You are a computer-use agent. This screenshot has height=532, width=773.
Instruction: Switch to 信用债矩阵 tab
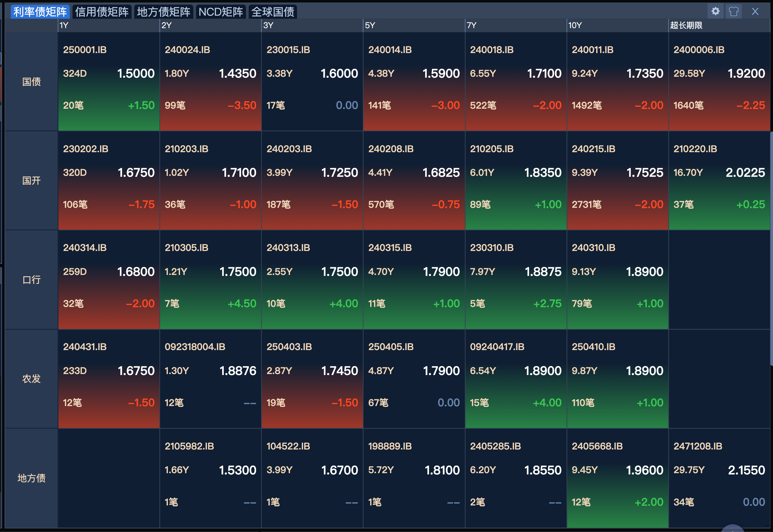coord(102,12)
